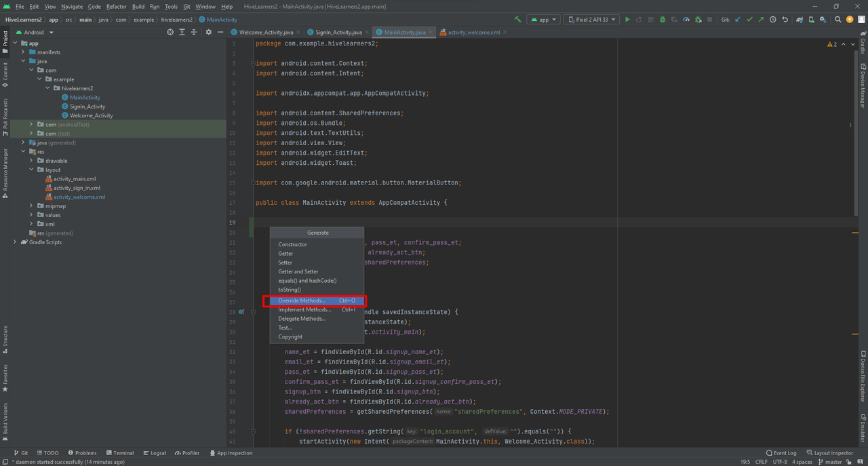Open the Device Manager side tab

pyautogui.click(x=863, y=85)
